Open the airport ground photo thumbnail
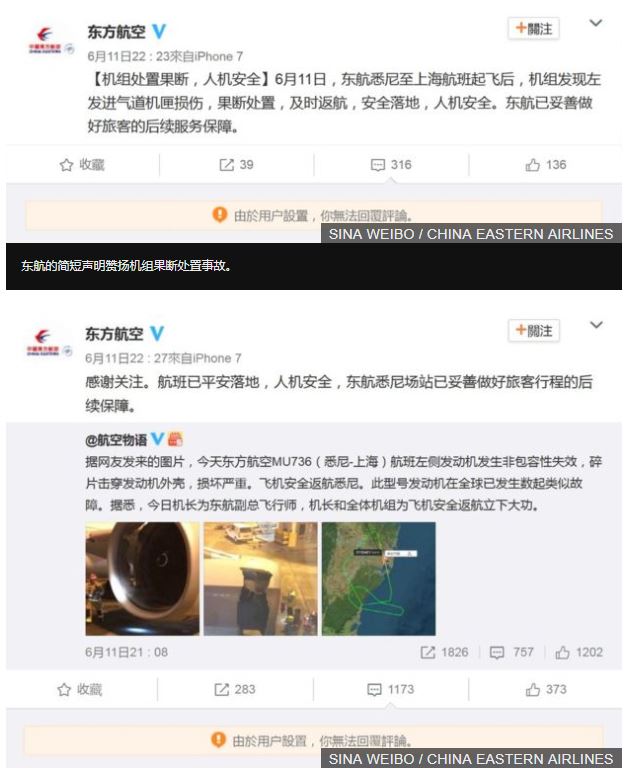The width and height of the screenshot is (625, 773). (x=261, y=579)
